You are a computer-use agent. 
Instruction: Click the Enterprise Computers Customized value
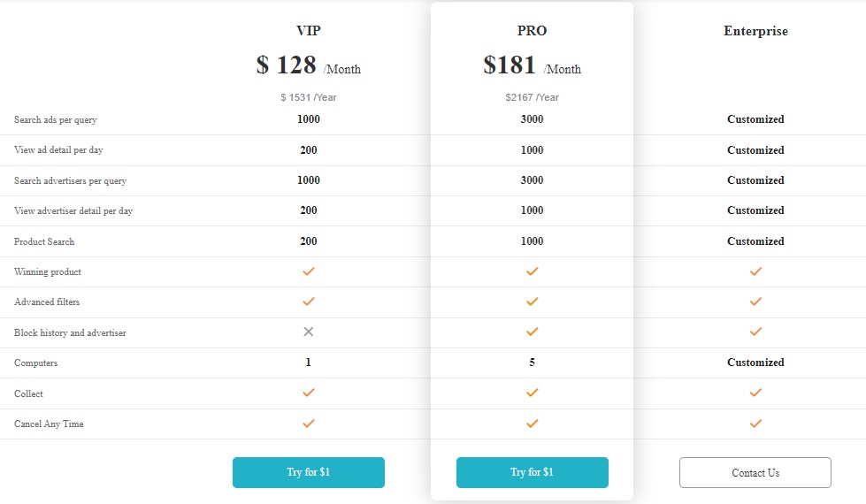click(x=755, y=363)
